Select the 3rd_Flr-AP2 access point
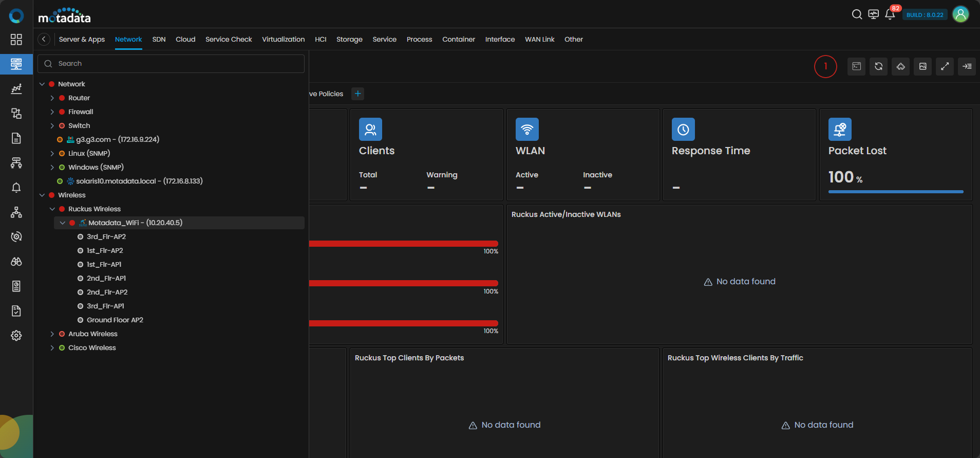This screenshot has height=458, width=980. click(x=106, y=237)
